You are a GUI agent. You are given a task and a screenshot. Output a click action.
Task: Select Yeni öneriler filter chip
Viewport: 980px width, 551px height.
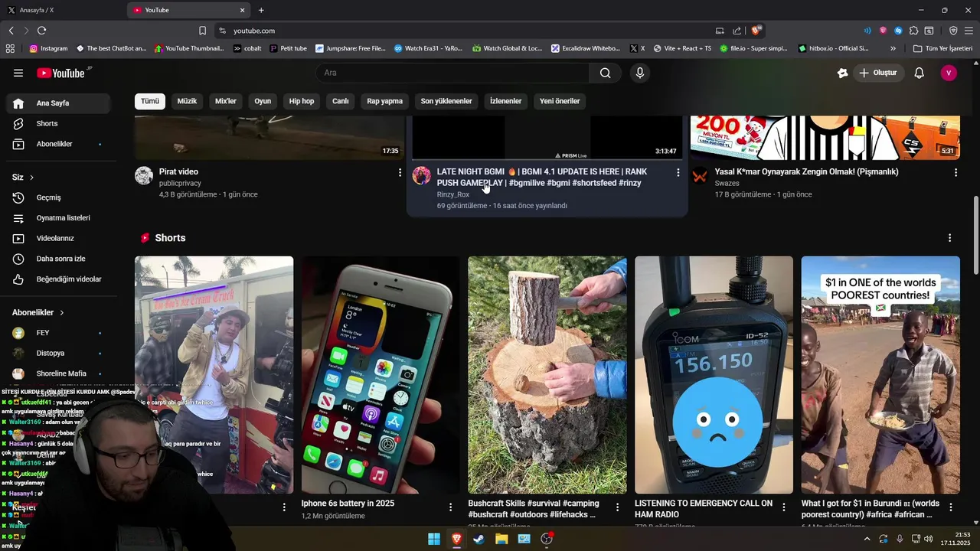coord(560,101)
